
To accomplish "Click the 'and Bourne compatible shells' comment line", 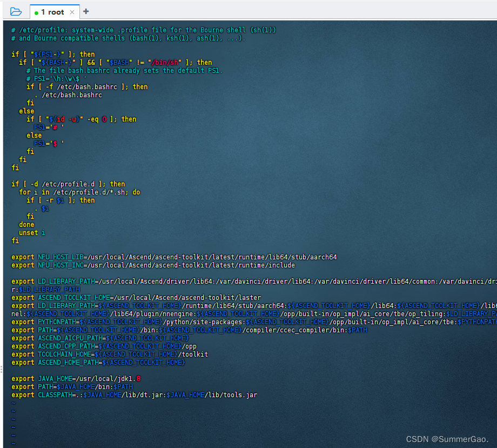I will tap(129, 38).
